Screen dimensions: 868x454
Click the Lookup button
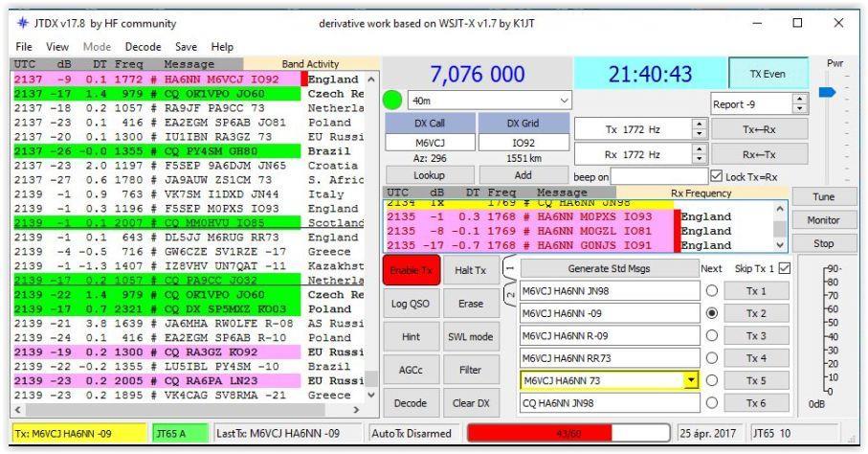pyautogui.click(x=429, y=175)
